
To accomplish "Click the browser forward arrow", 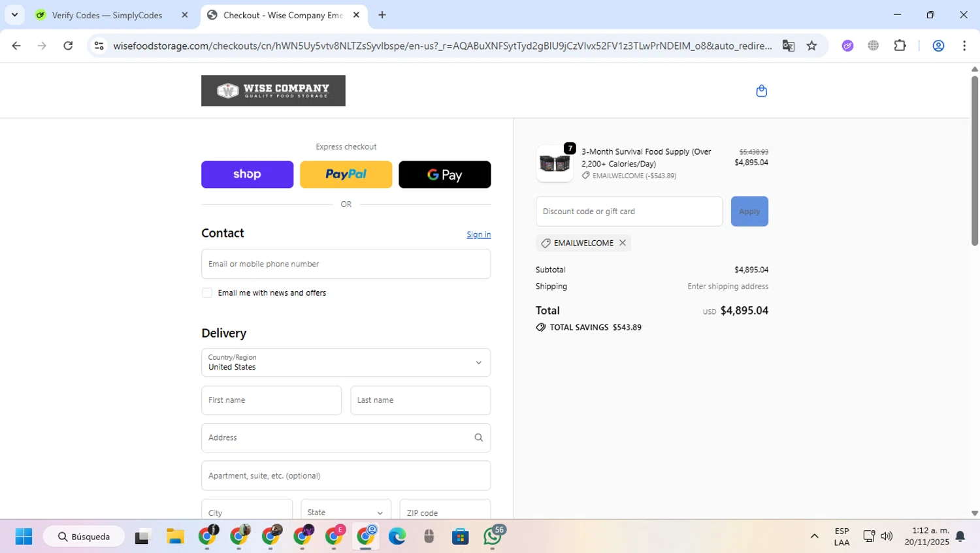I will 42,46.
